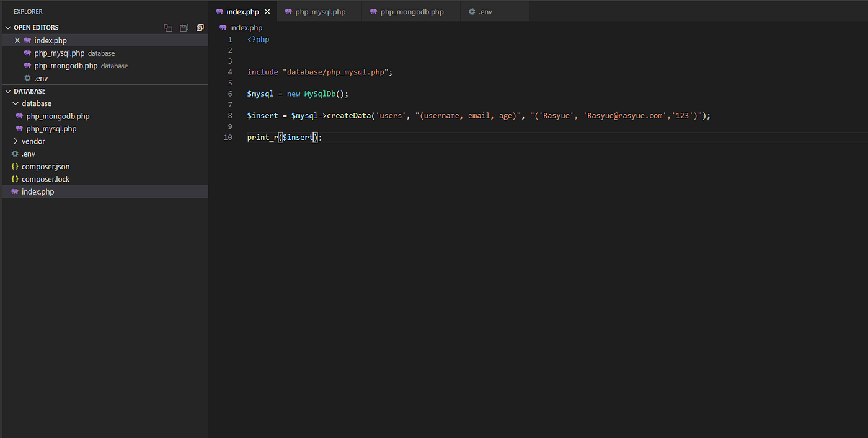
Task: Click the gear icon beside .env in file tree
Action: point(15,154)
